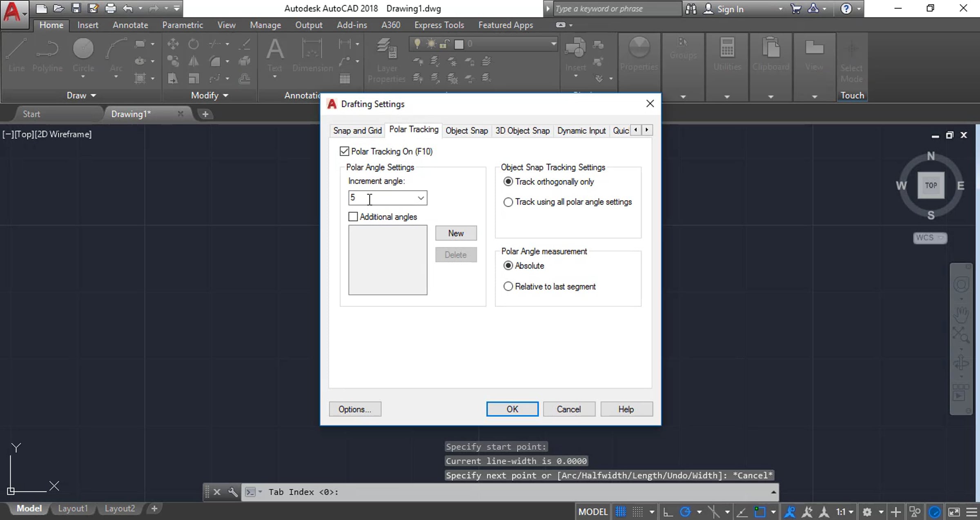Click the customize wrench icon in command line
The width and height of the screenshot is (980, 520).
(x=233, y=492)
